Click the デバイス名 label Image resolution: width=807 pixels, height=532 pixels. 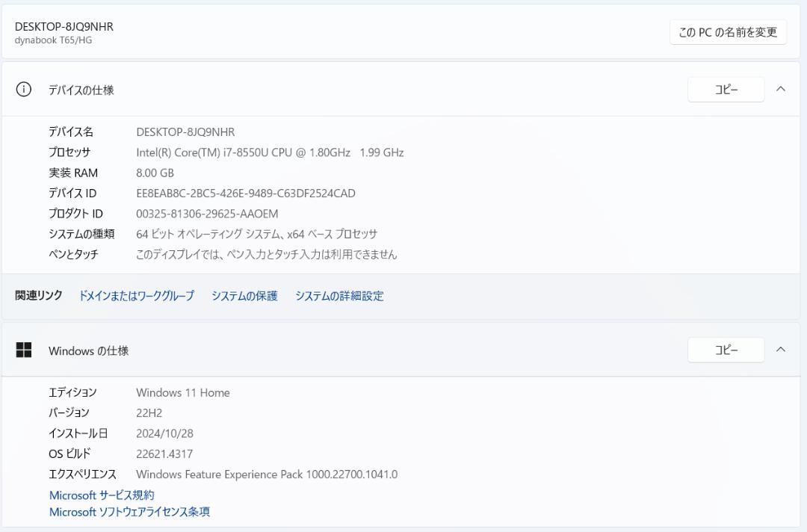pos(70,132)
